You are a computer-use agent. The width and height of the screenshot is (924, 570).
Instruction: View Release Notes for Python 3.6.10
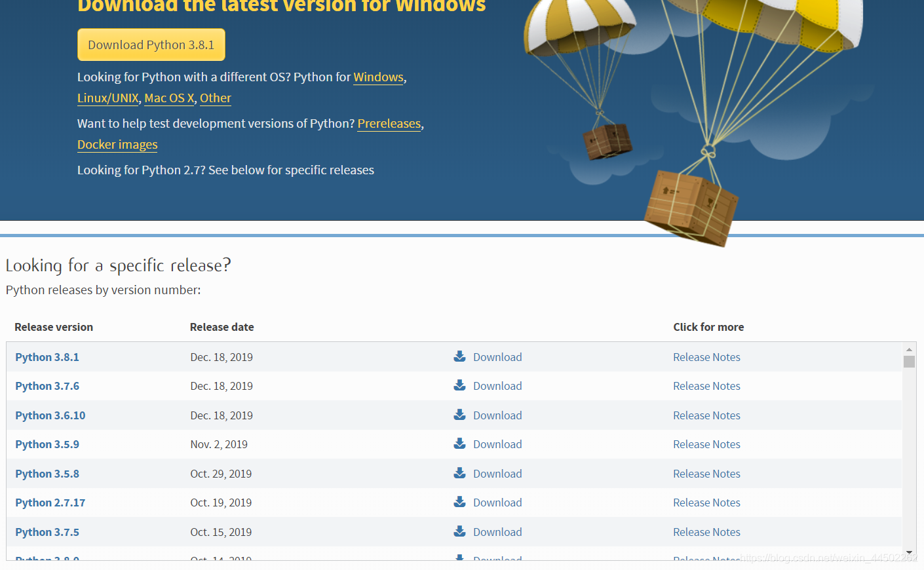tap(706, 415)
